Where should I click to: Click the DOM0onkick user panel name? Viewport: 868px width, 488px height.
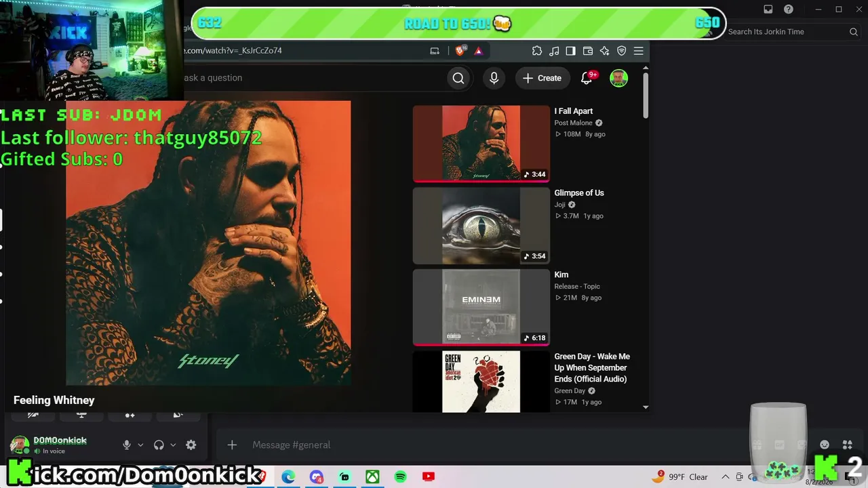(60, 441)
